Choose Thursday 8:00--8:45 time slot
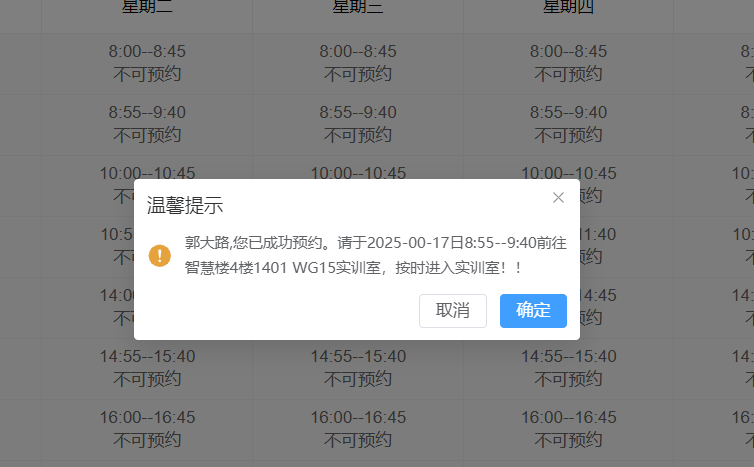 click(568, 62)
